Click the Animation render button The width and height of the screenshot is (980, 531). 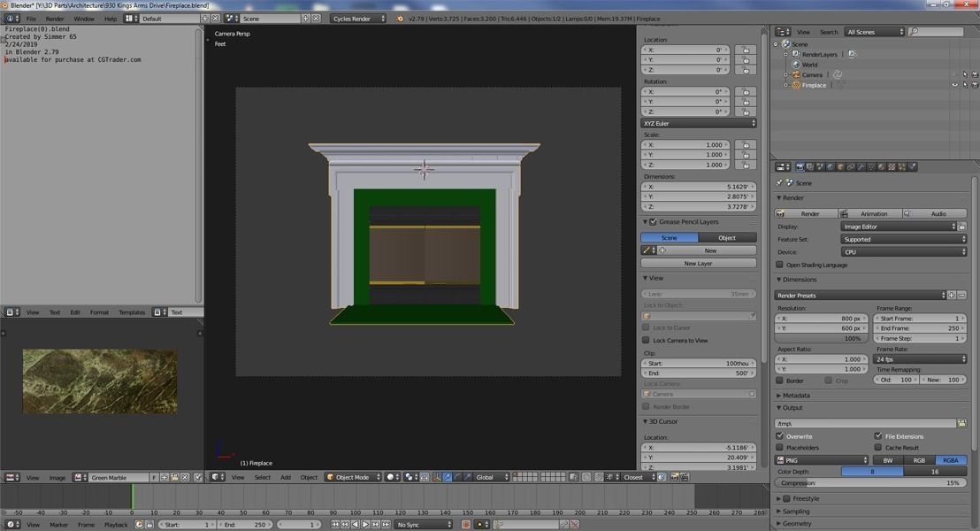coord(871,213)
